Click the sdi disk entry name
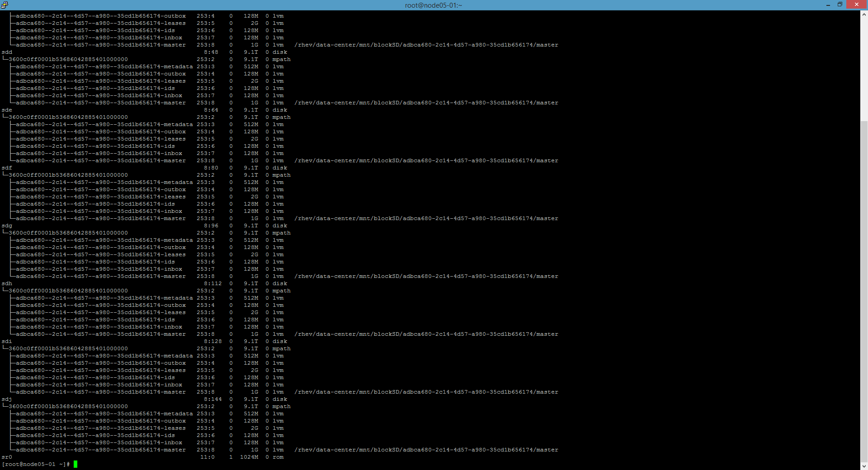Screen dimensions: 868x470 coord(7,341)
